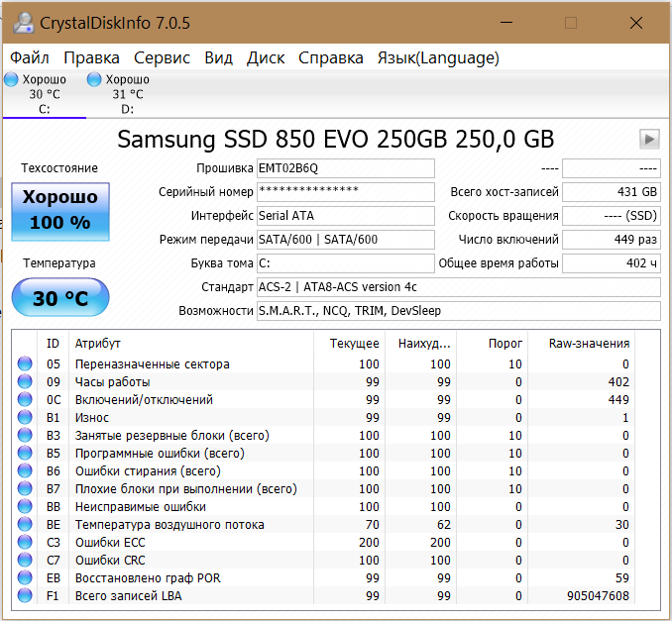The width and height of the screenshot is (672, 621).
Task: Click the raw value 59 in POR row
Action: point(622,578)
